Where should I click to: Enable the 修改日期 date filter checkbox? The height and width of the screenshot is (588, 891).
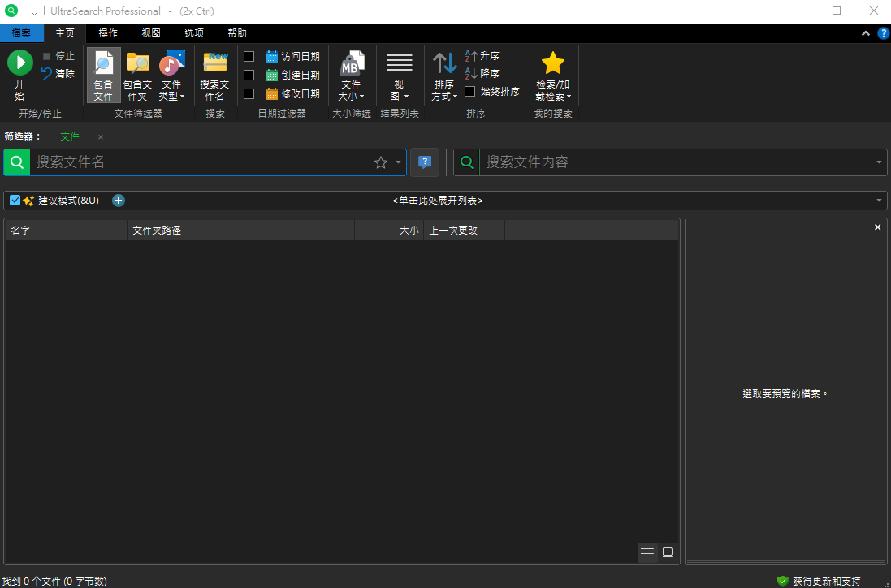pyautogui.click(x=249, y=93)
